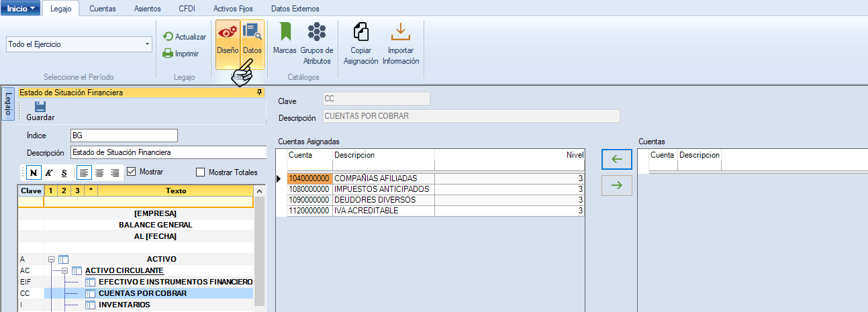Open the Diseño view
868x312 pixels.
tap(228, 39)
